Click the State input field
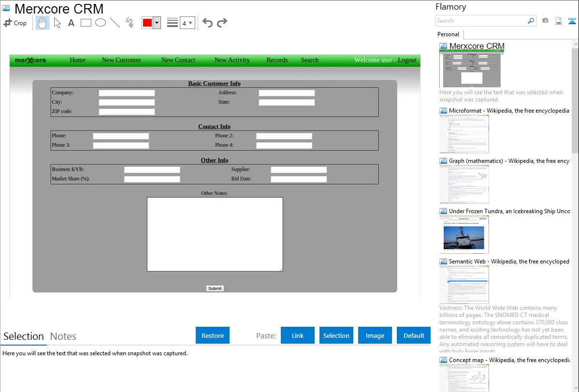 click(x=287, y=102)
